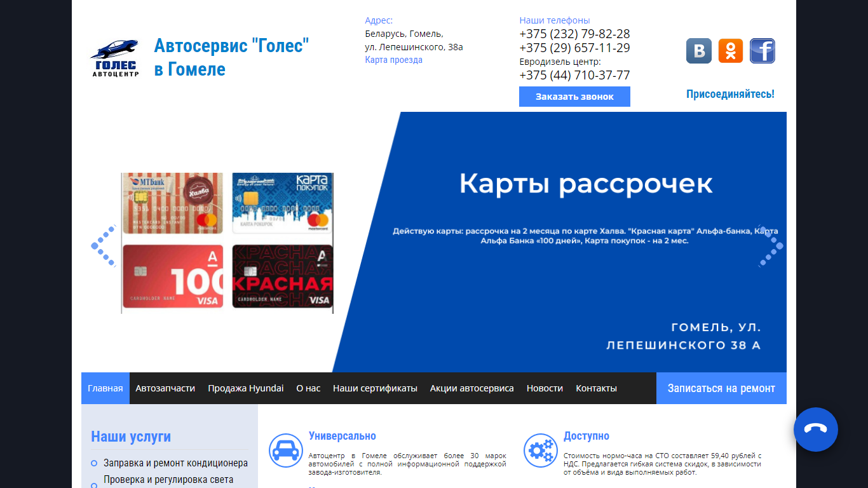Open the Продажа Hyundai menu item
Viewport: 868px width, 488px height.
[x=246, y=388]
